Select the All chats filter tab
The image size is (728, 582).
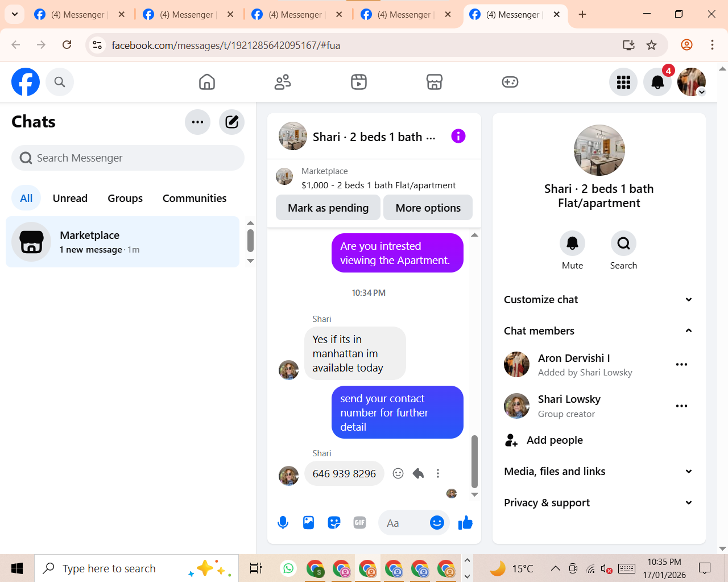click(x=26, y=199)
